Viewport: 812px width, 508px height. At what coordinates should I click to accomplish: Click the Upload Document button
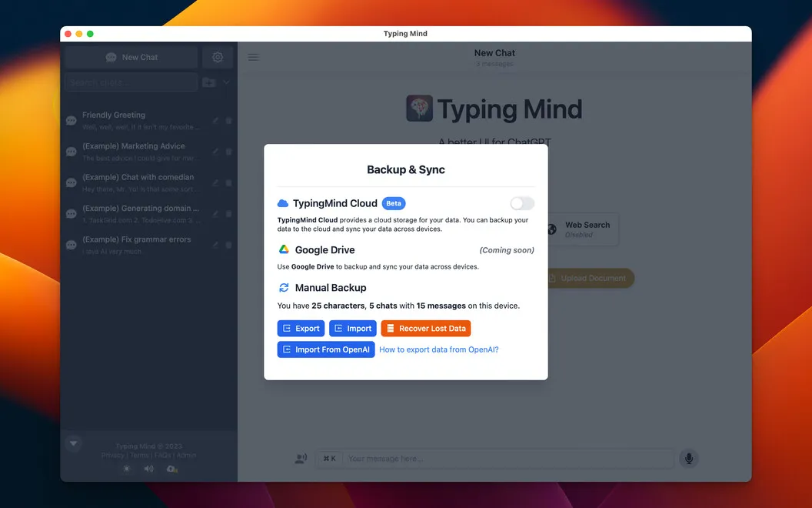[591, 279]
